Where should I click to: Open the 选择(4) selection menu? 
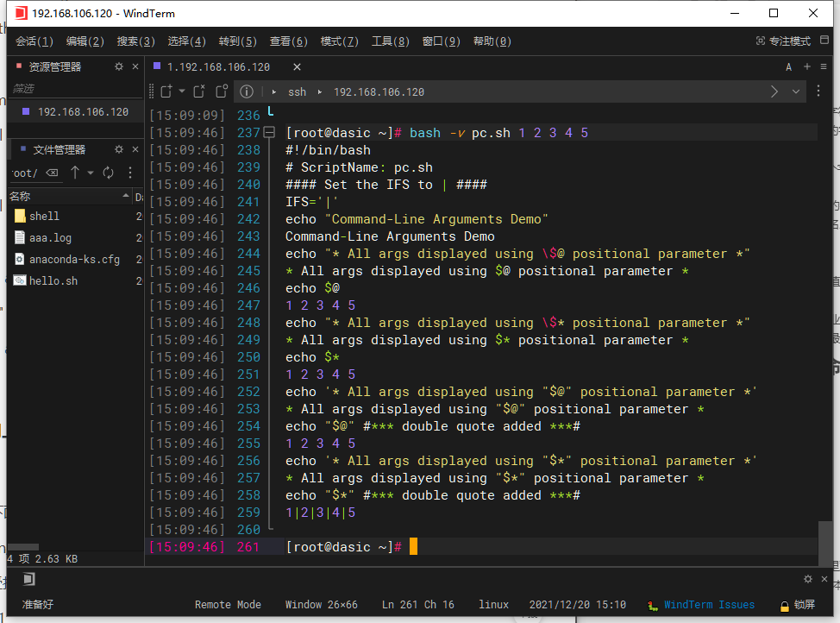click(x=187, y=41)
